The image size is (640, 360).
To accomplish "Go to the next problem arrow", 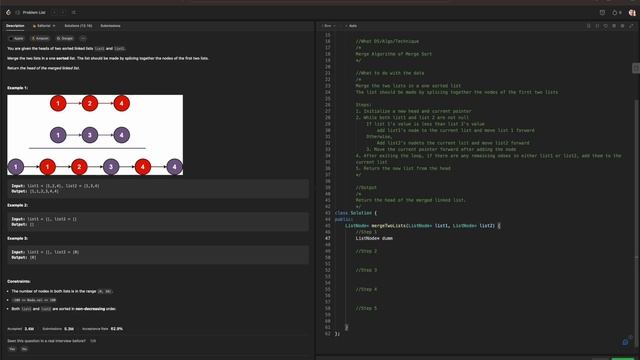I will click(63, 13).
